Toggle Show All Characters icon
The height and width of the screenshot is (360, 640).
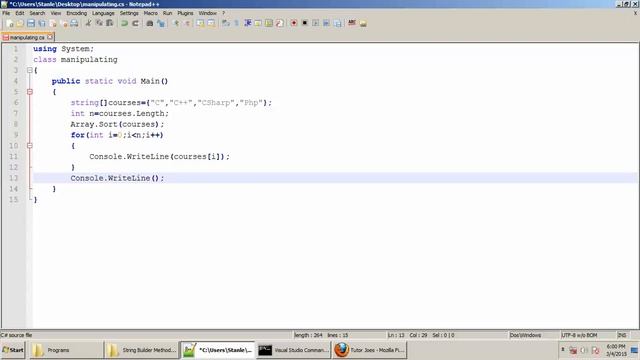pos(236,23)
